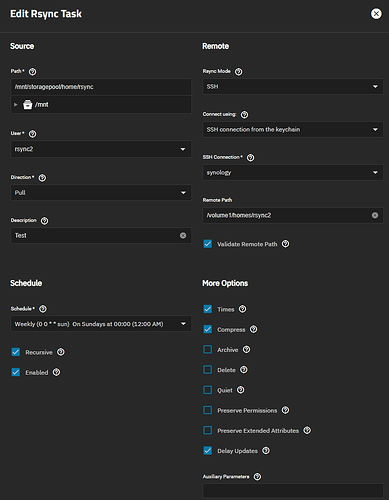Enable the Archive checkbox
Image resolution: width=389 pixels, height=500 pixels.
pyautogui.click(x=208, y=349)
